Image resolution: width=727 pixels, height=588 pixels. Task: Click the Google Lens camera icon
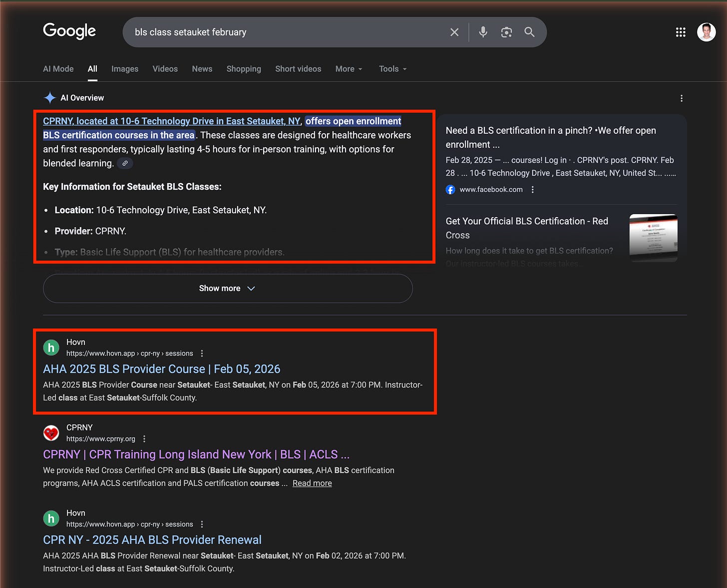pyautogui.click(x=506, y=32)
